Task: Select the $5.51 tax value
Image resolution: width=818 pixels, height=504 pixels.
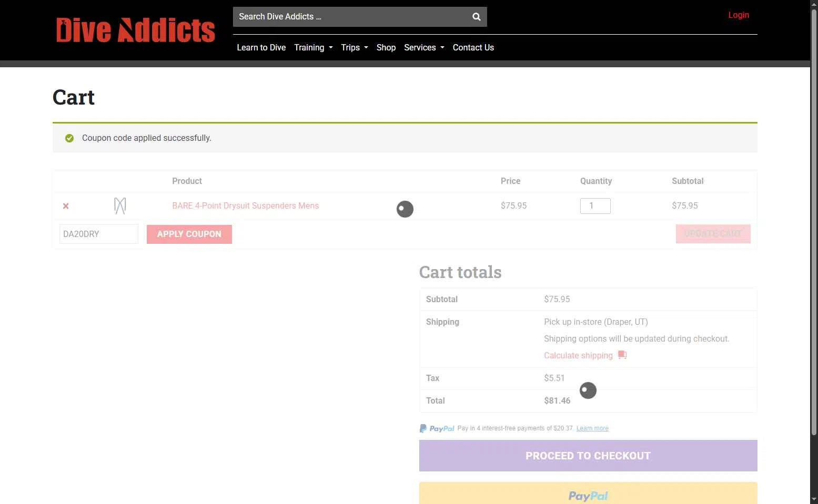Action: 554,378
